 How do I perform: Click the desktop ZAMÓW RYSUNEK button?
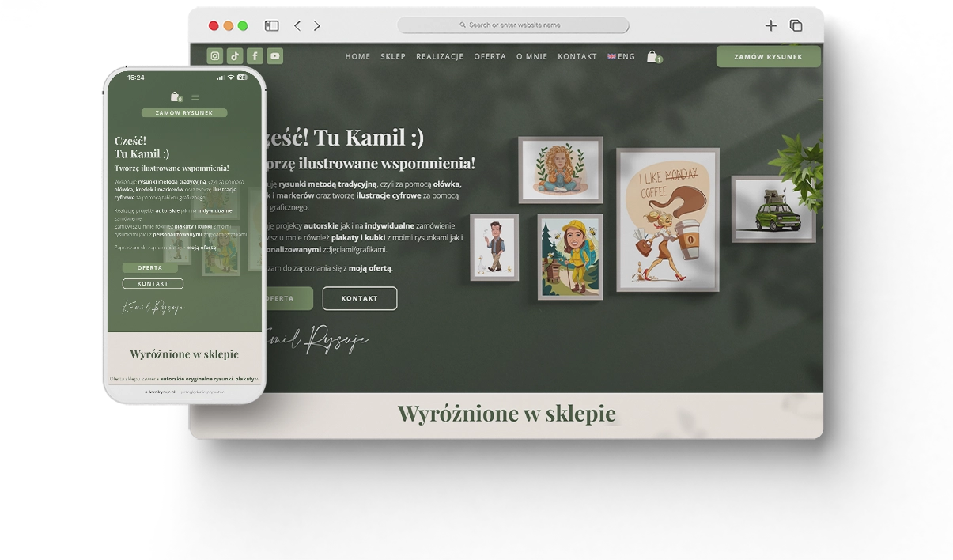pyautogui.click(x=768, y=57)
